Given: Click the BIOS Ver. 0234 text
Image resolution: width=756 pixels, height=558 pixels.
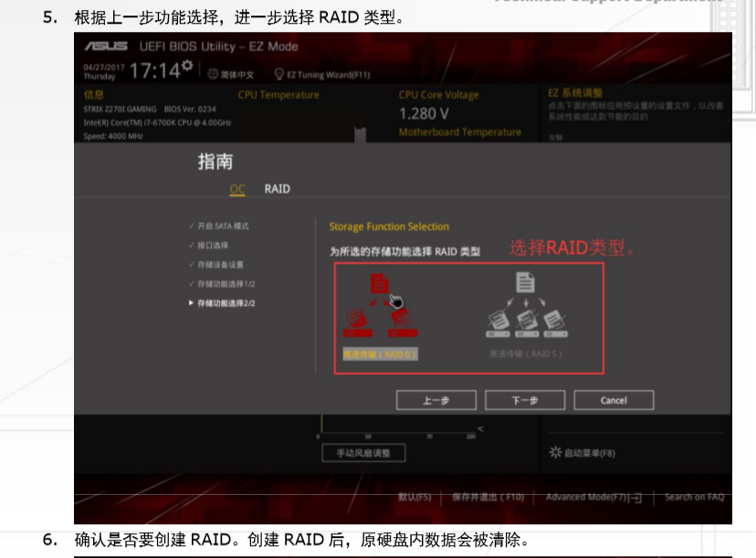Looking at the screenshot, I should pyautogui.click(x=190, y=110).
